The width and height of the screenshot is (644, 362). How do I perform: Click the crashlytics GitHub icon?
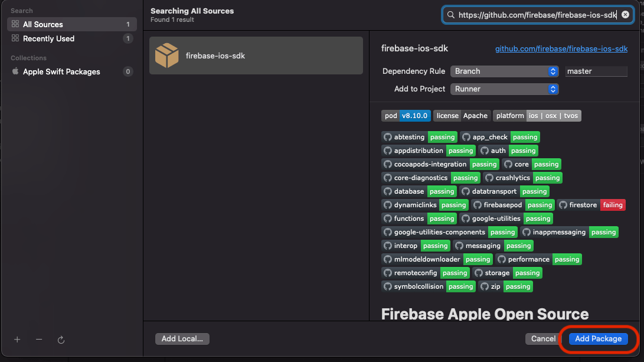[489, 178]
